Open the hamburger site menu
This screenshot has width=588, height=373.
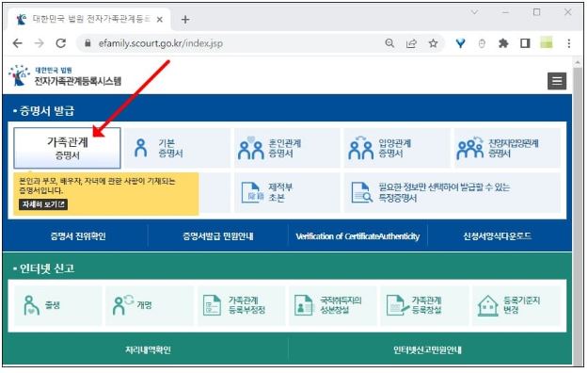click(x=557, y=81)
